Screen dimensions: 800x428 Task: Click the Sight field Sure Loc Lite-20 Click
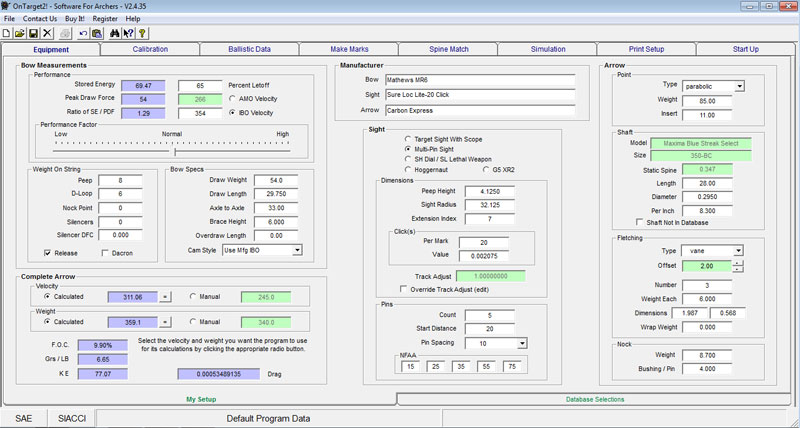tap(480, 95)
